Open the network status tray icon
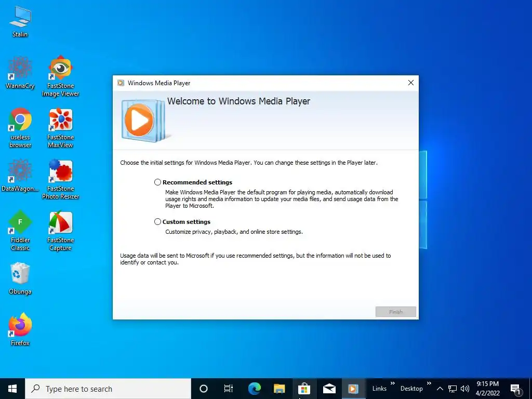 click(x=453, y=389)
